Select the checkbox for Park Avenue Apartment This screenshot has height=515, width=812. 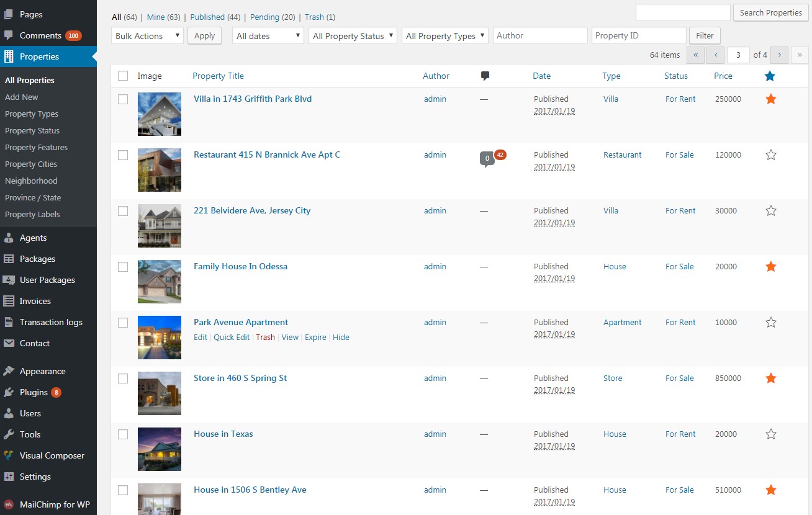pos(122,322)
